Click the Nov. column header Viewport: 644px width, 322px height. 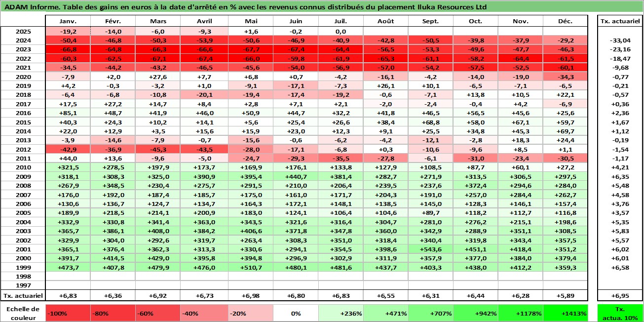pos(521,21)
